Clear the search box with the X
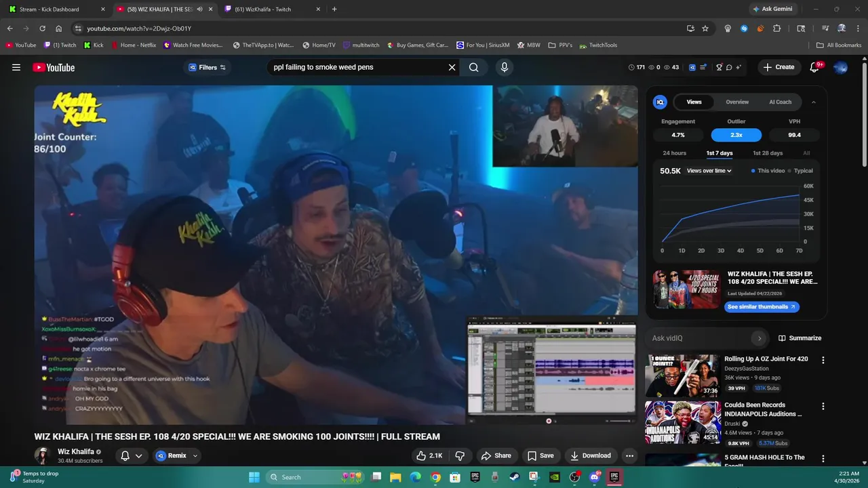This screenshot has width=868, height=488. (x=452, y=67)
